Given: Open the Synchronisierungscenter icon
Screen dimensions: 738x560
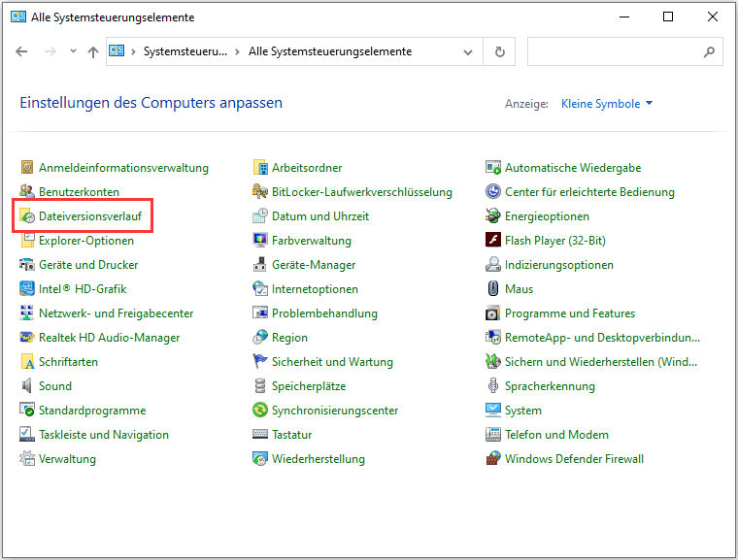Looking at the screenshot, I should [260, 411].
